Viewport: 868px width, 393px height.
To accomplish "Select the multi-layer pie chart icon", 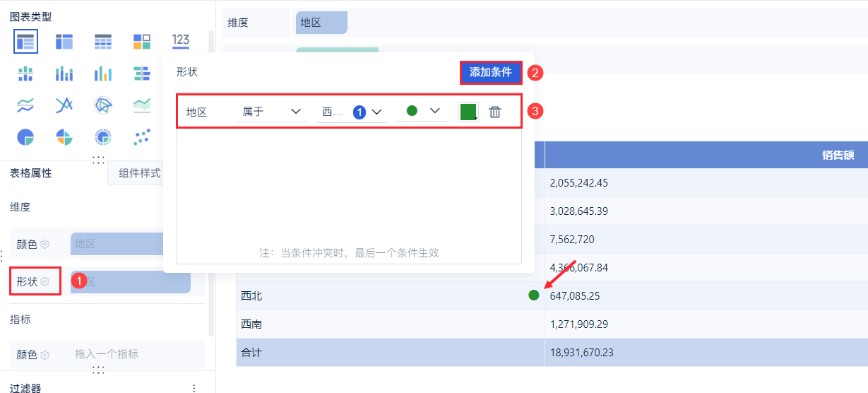I will click(x=103, y=137).
